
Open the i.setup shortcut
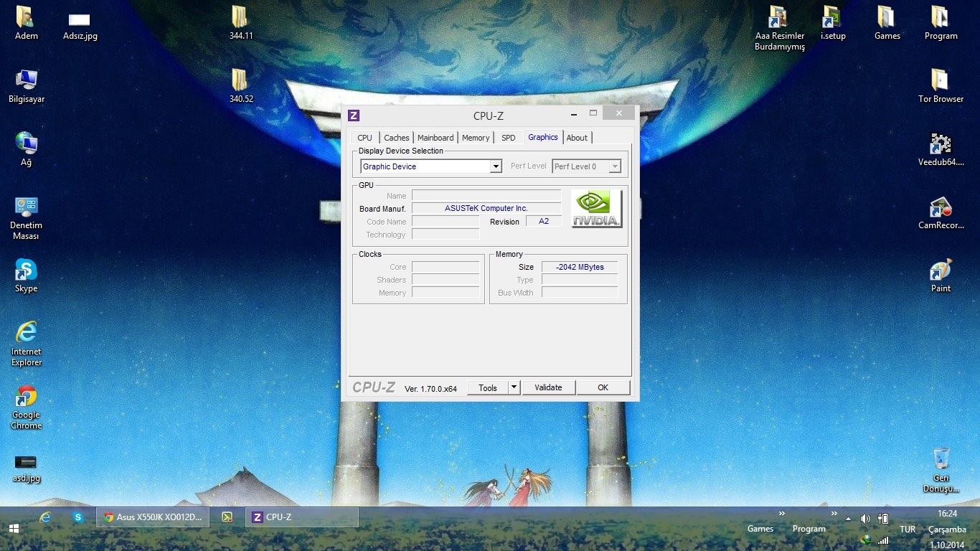[x=833, y=23]
